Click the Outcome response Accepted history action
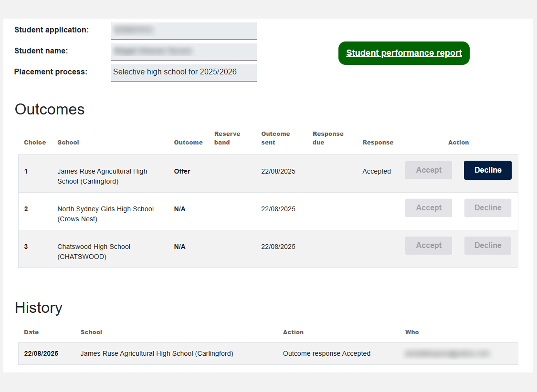537x392 pixels. click(326, 353)
